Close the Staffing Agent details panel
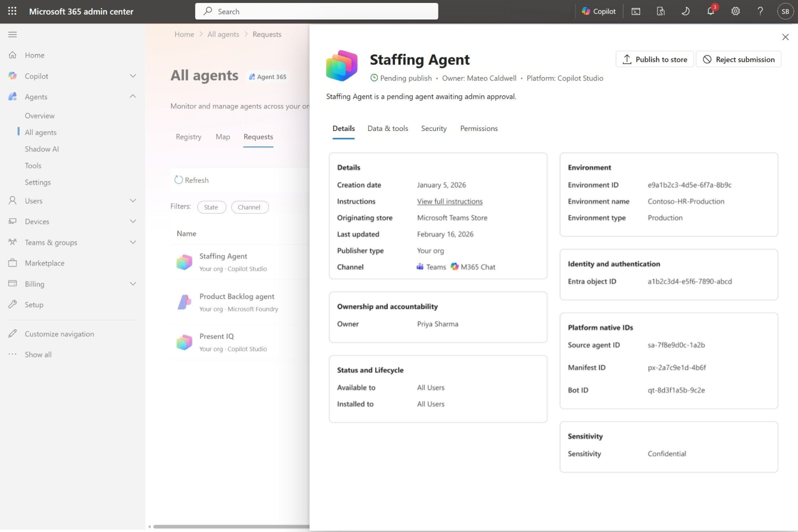Viewport: 798px width, 532px height. (x=785, y=37)
